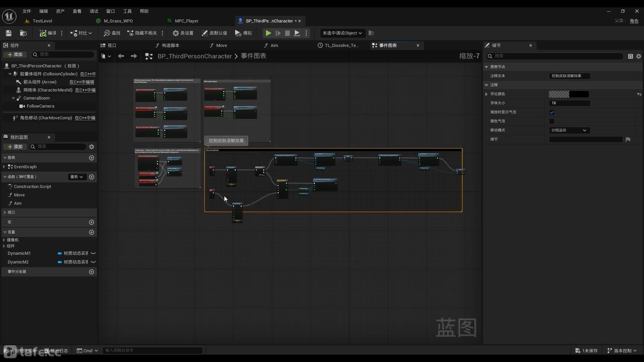Open the 分组运动 move mode dropdown
This screenshot has width=644, height=362.
[x=569, y=130]
